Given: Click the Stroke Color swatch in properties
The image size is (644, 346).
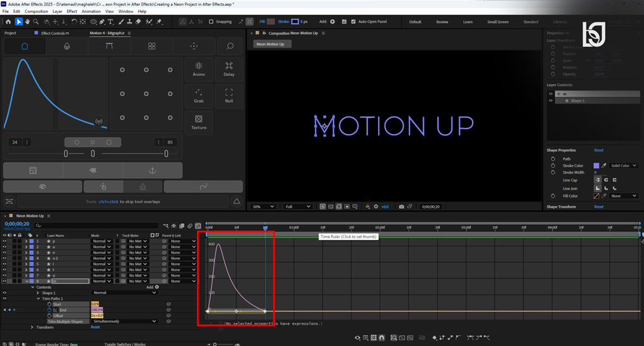Looking at the screenshot, I should click(596, 166).
